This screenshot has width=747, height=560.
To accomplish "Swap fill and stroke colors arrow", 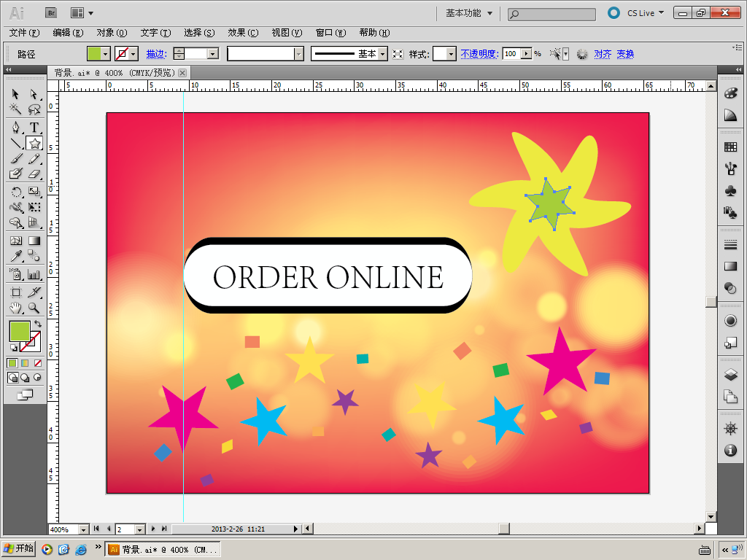I will pos(38,324).
